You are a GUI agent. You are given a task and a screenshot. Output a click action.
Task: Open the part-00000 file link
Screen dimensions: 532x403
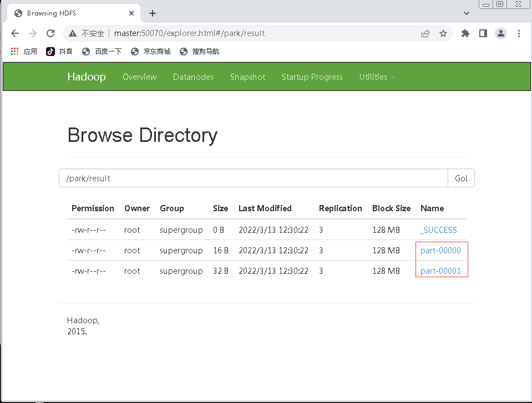[x=440, y=251]
